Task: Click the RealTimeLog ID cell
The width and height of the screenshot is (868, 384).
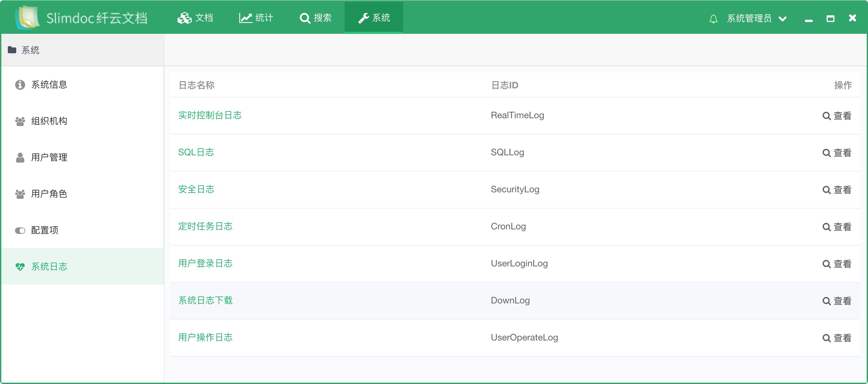Action: click(517, 115)
